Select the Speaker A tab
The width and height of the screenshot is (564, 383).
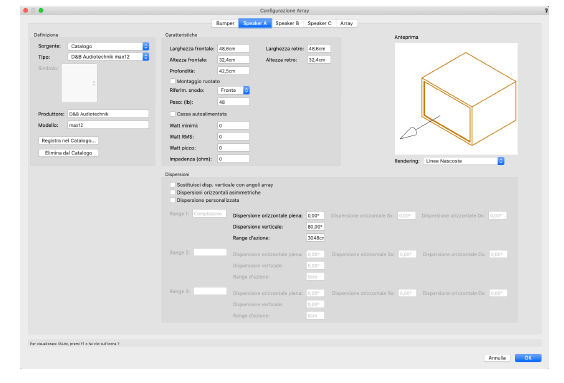(x=255, y=23)
